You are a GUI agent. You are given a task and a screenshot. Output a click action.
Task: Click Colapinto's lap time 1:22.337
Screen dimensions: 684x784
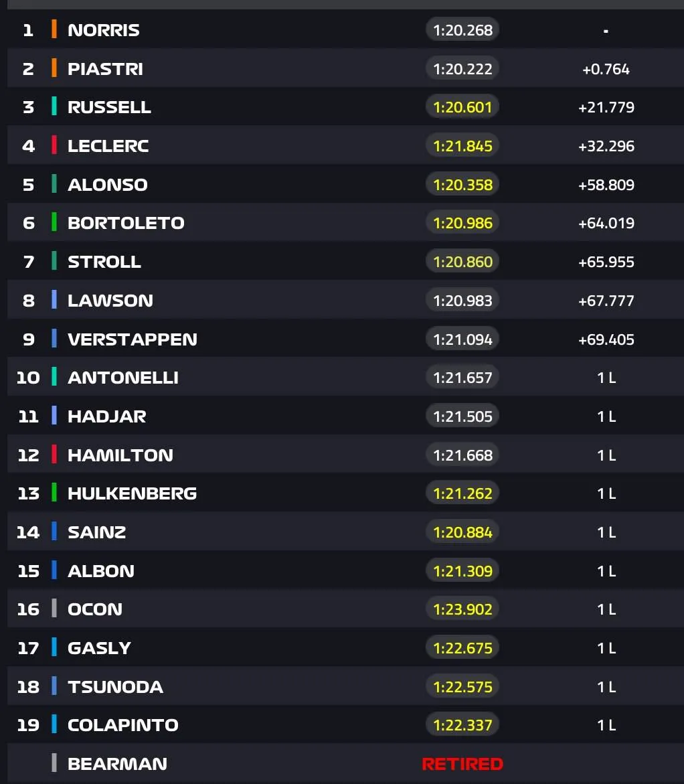tap(462, 725)
